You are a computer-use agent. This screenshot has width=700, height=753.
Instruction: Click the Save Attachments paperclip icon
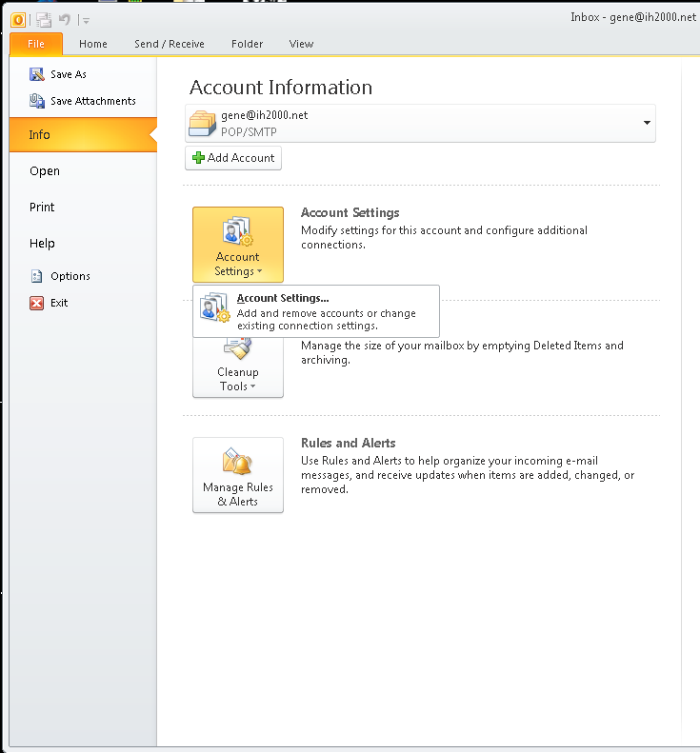point(37,101)
